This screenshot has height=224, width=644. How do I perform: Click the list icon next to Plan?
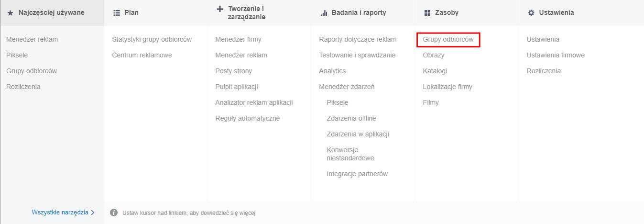[x=116, y=13]
